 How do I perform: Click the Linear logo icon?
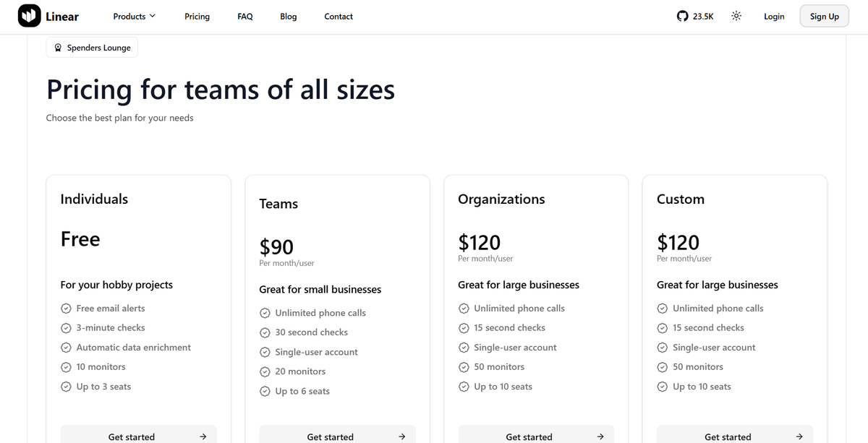29,15
